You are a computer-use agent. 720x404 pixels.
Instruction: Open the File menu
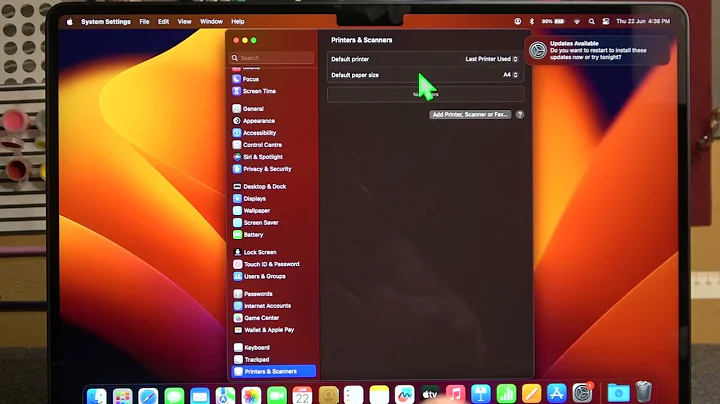144,22
